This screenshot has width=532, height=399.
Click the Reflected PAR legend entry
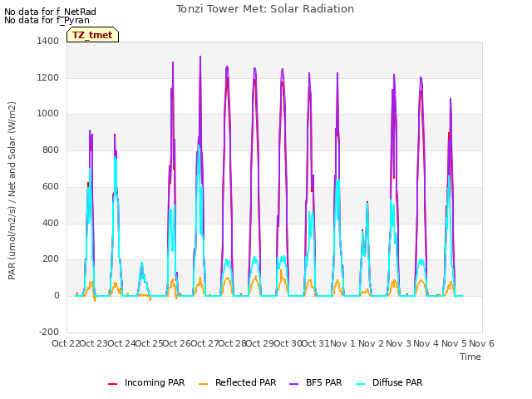tap(237, 382)
